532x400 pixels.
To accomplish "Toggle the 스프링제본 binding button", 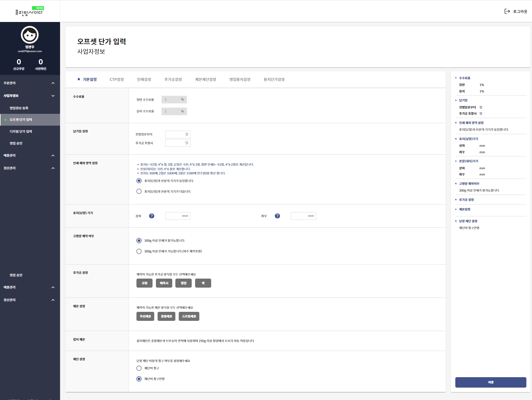I will [189, 316].
